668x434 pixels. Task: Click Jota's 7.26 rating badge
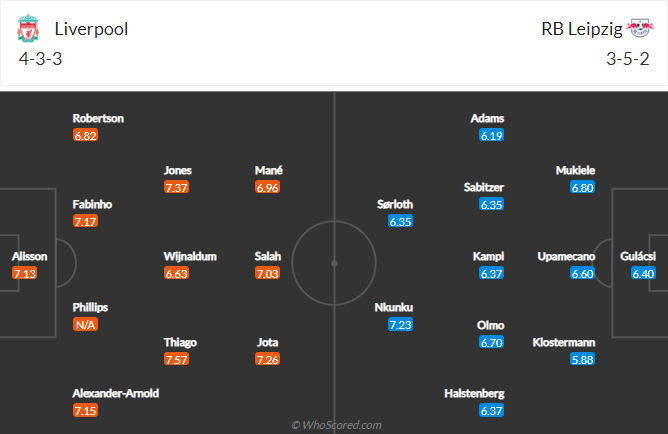click(269, 360)
